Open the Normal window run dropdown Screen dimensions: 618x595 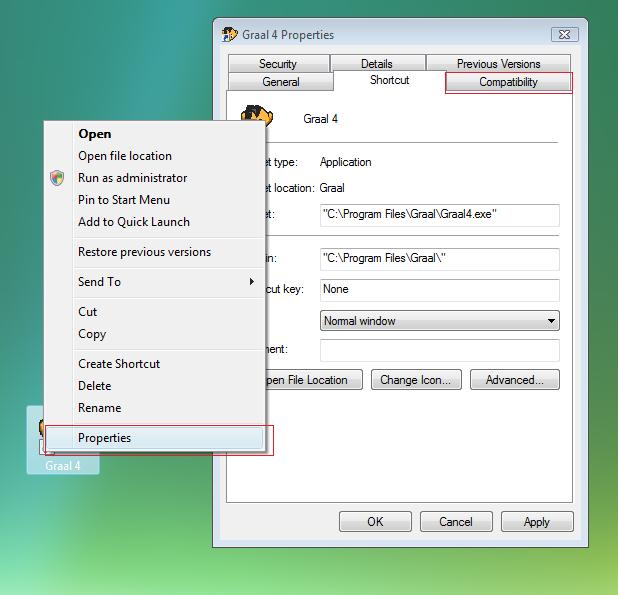click(439, 321)
